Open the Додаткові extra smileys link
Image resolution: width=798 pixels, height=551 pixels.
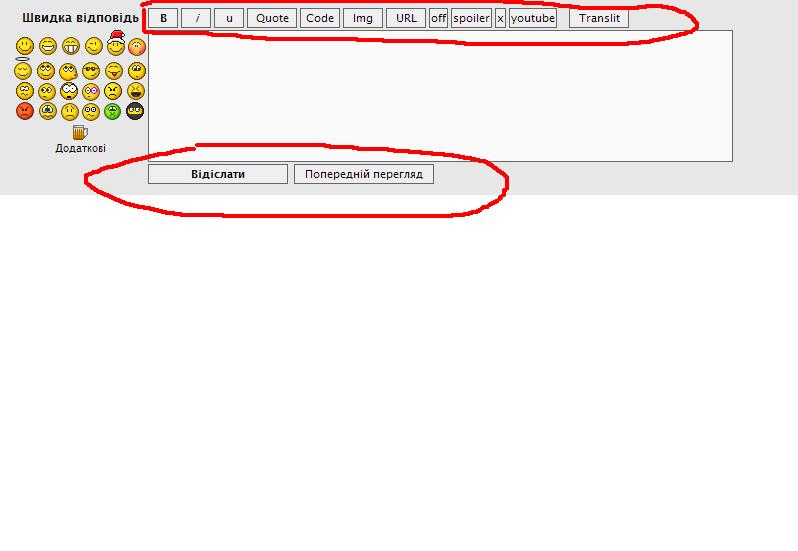[x=80, y=148]
